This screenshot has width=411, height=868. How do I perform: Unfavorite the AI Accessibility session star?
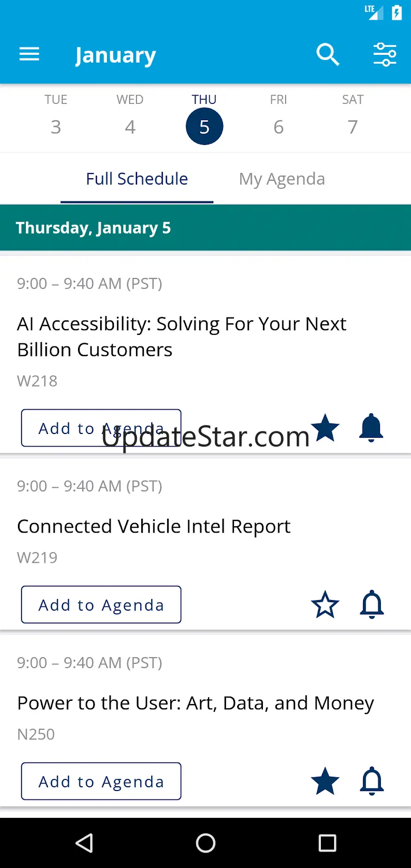pos(325,427)
